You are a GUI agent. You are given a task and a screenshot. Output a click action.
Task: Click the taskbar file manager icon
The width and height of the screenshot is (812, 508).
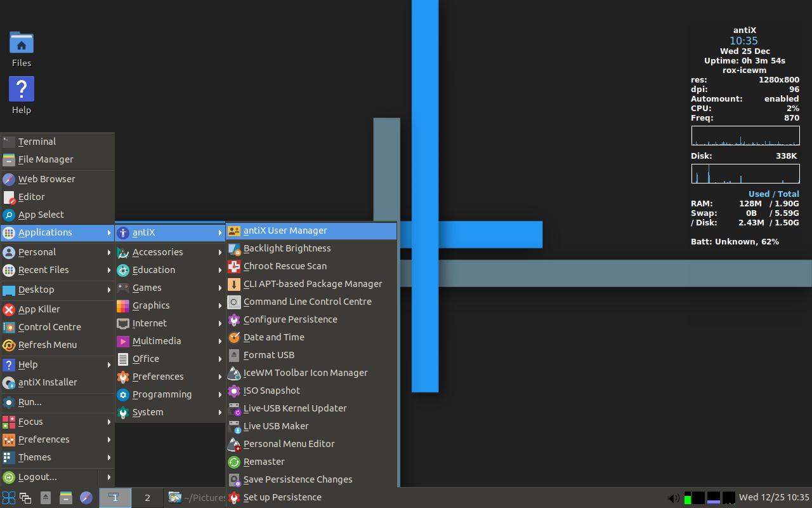coord(66,498)
